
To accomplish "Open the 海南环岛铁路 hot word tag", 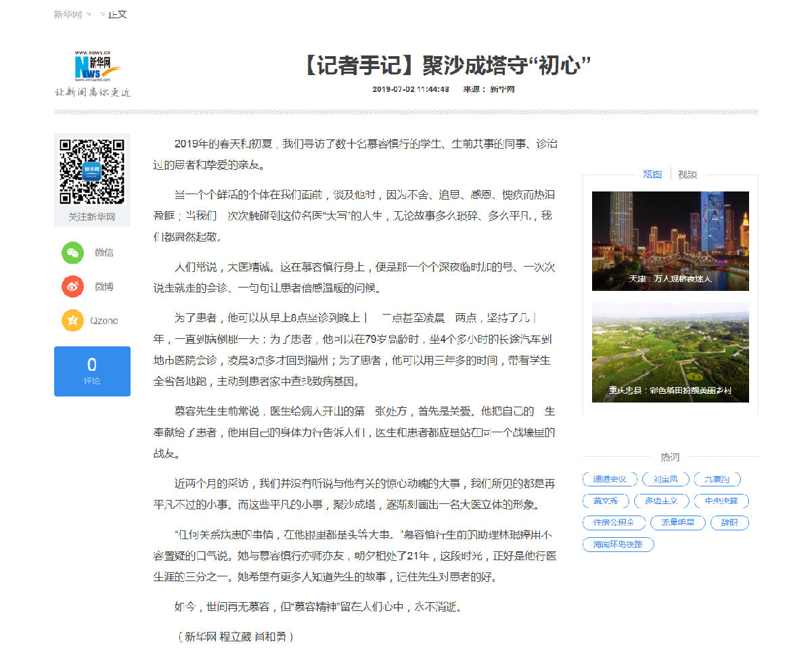I will click(x=618, y=544).
